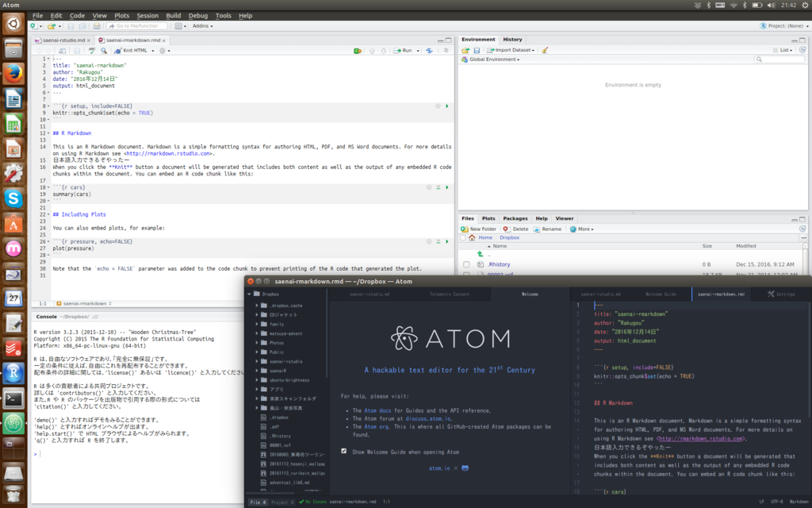Open 00001.vcf in the Atom file tree
The image size is (812, 508).
280,445
